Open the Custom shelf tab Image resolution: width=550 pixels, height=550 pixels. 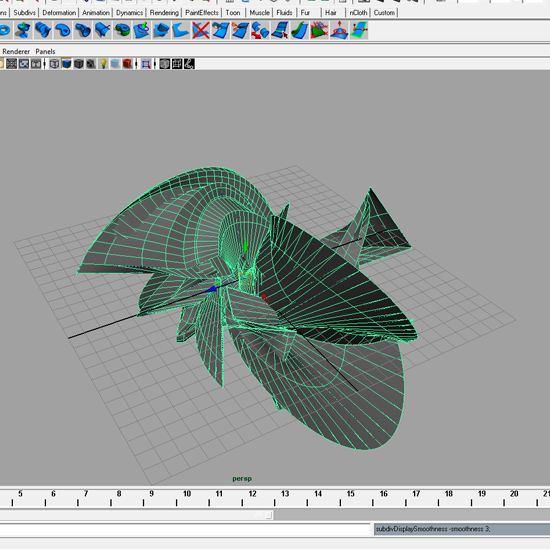click(384, 13)
